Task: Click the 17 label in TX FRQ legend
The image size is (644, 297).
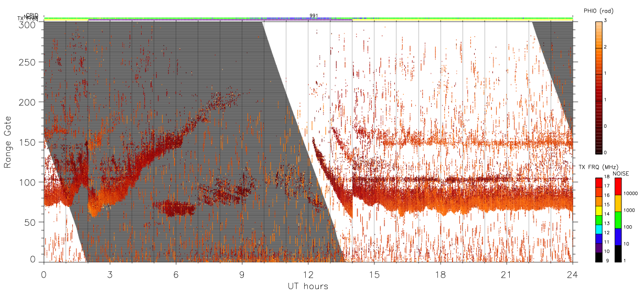Action: point(607,187)
